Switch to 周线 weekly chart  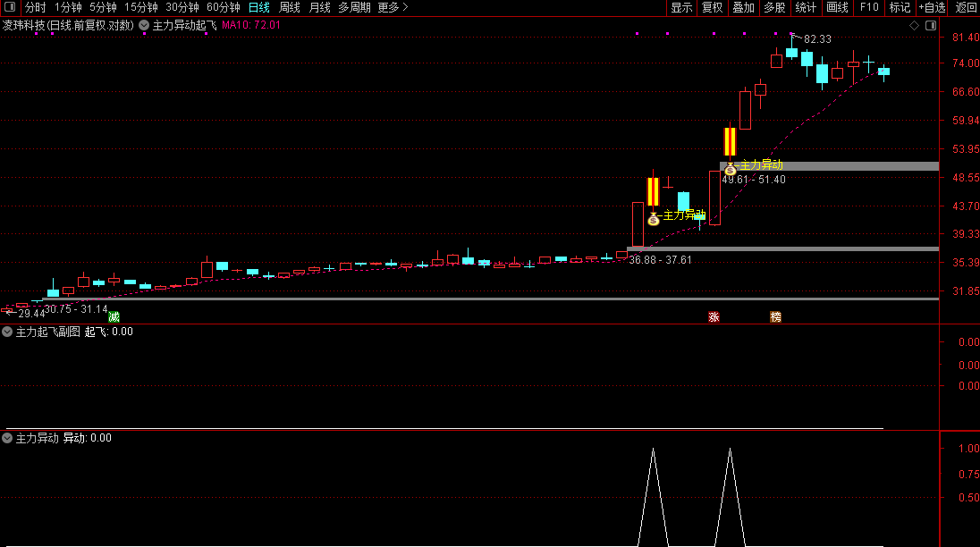(290, 7)
